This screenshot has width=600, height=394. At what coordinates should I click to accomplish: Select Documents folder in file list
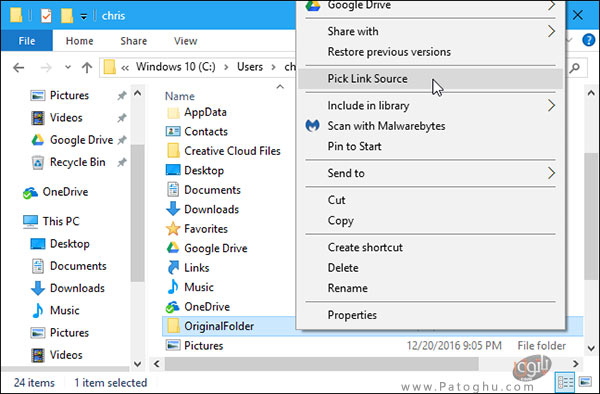pos(212,190)
